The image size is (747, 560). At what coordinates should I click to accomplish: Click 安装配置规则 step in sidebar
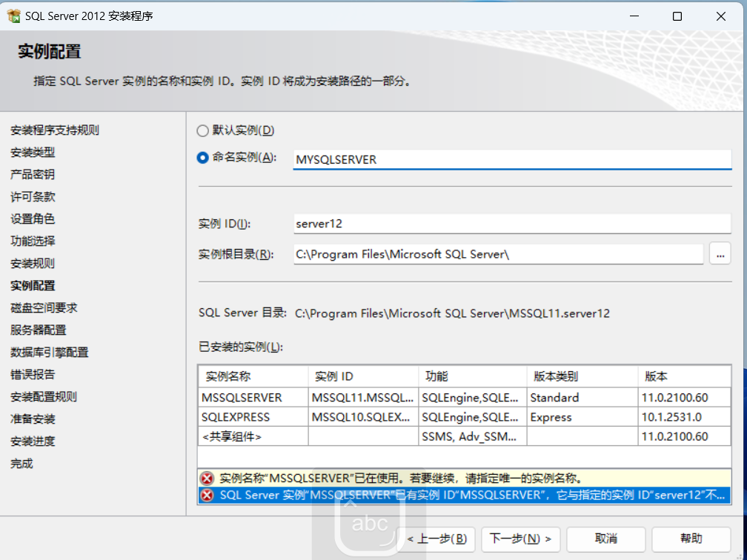coord(44,397)
